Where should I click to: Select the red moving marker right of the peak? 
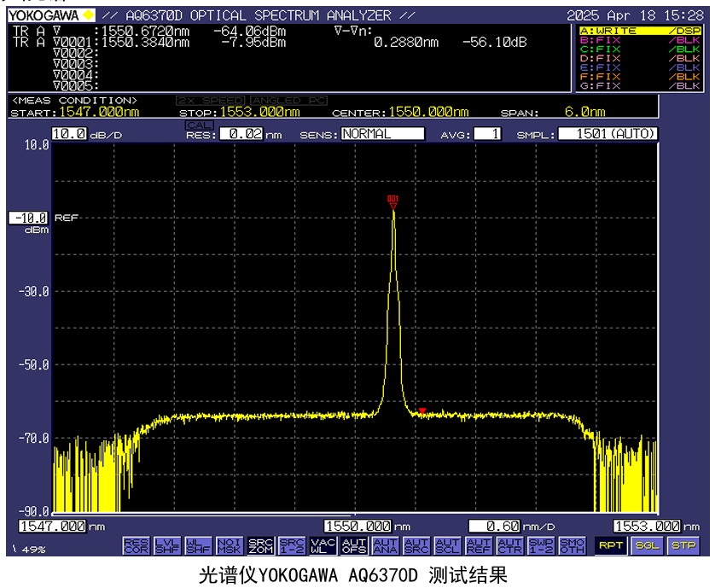point(422,410)
